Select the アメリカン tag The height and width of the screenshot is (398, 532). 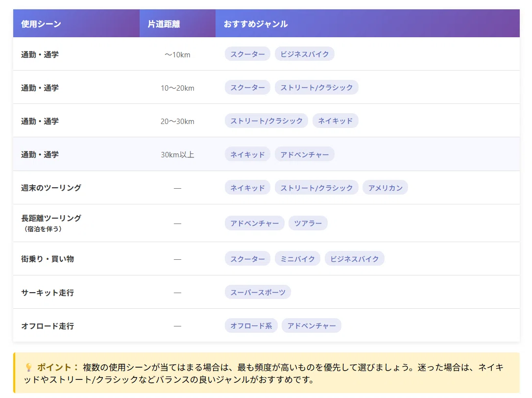coord(385,187)
